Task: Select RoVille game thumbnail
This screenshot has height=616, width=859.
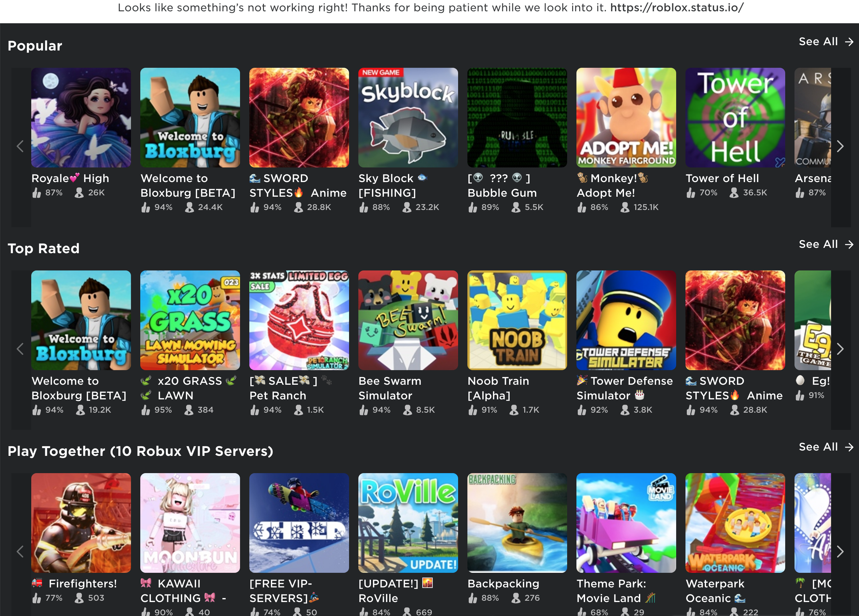Action: [x=408, y=523]
